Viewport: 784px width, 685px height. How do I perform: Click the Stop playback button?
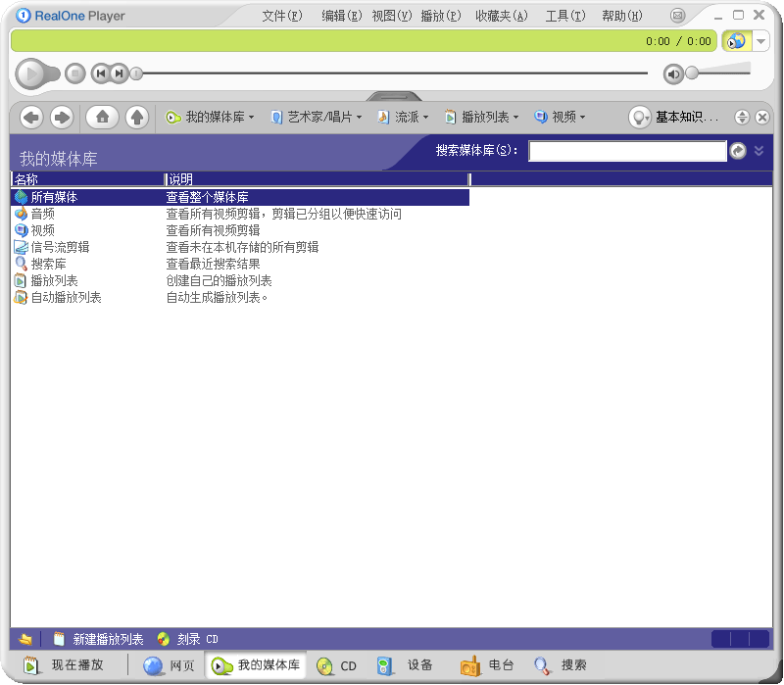tap(75, 74)
